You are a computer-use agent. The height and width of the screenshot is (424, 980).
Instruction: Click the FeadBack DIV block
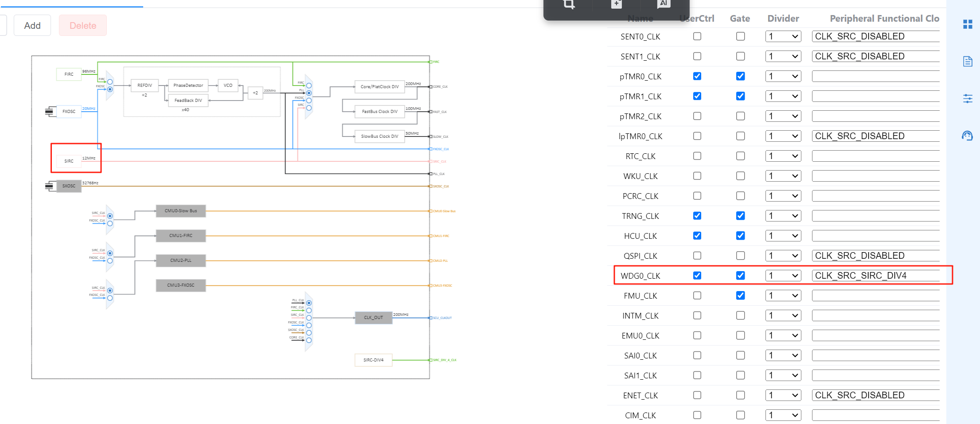(x=188, y=101)
